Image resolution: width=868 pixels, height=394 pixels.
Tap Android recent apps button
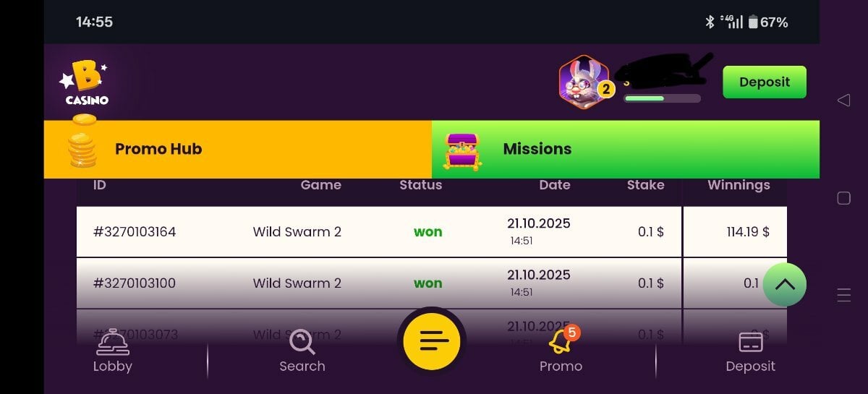point(843,295)
